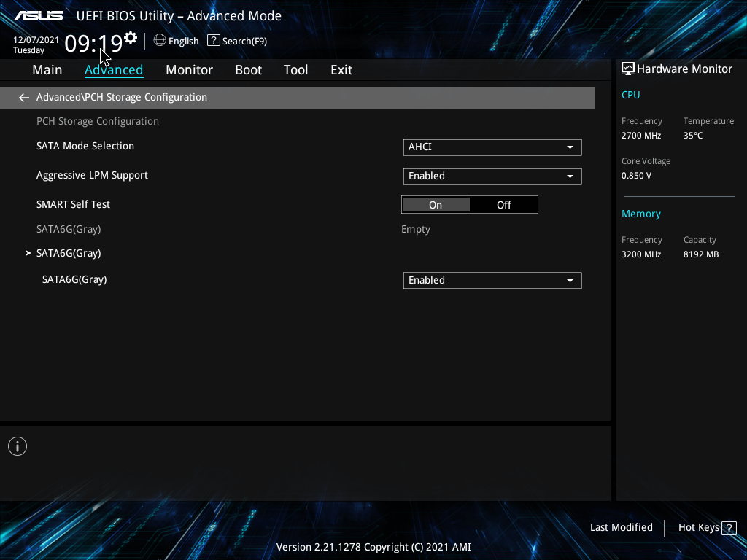Image resolution: width=747 pixels, height=560 pixels.
Task: Click the ASUS logo
Action: (40, 16)
